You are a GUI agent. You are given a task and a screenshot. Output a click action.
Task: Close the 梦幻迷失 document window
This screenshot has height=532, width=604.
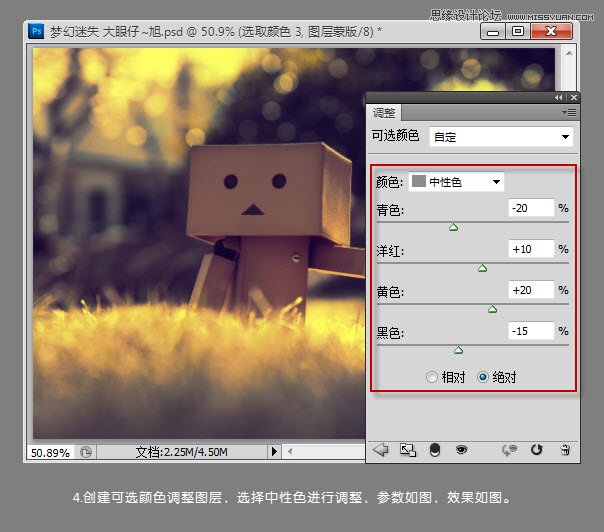click(x=551, y=31)
